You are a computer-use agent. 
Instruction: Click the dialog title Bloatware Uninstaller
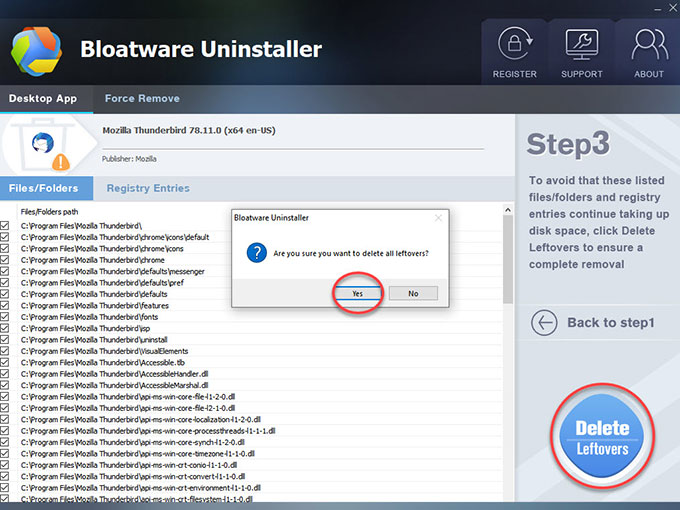[271, 218]
